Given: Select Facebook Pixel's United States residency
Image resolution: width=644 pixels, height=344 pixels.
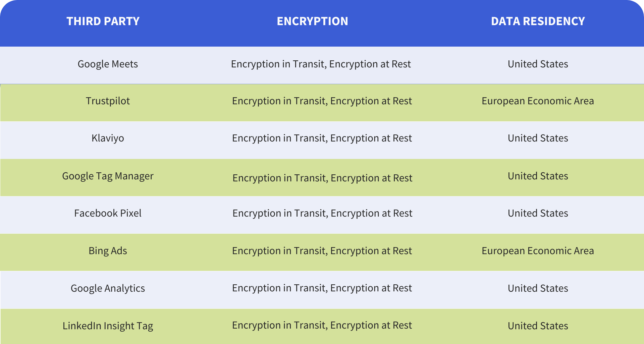Looking at the screenshot, I should point(538,213).
